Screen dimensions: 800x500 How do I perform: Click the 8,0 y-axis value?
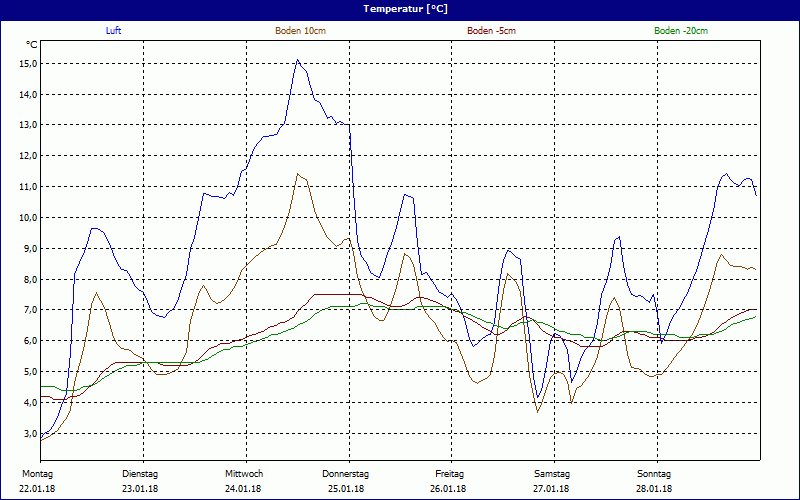click(30, 280)
